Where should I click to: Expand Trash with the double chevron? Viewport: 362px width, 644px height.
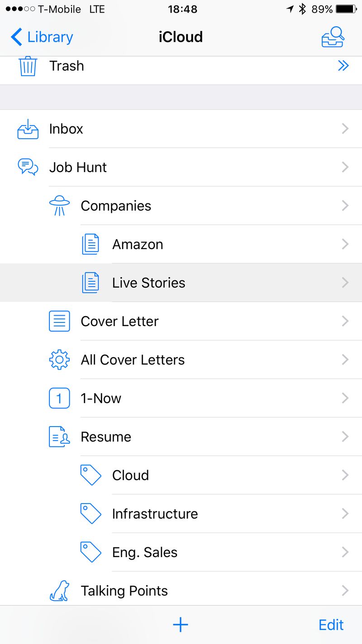tap(343, 66)
